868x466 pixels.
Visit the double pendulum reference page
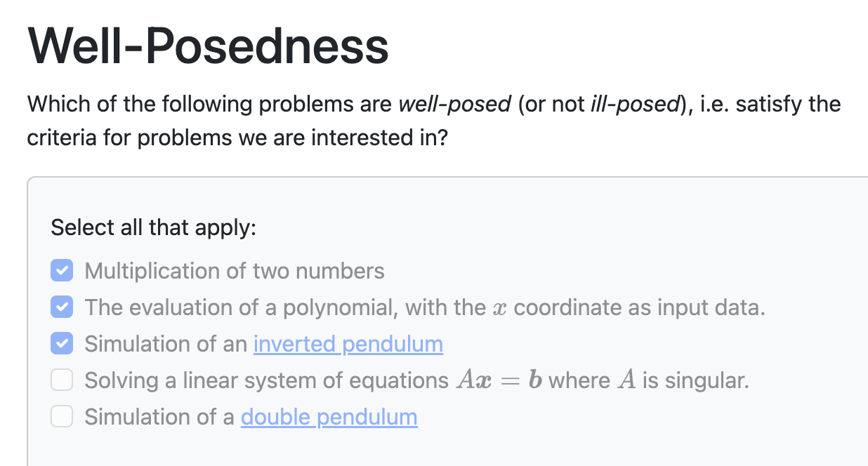[x=329, y=416]
